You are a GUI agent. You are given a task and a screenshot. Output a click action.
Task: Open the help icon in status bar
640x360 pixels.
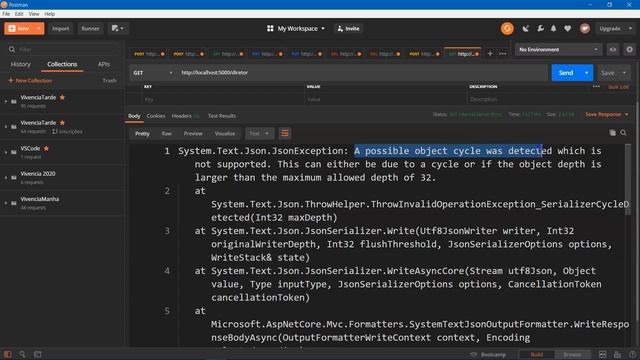tap(632, 354)
